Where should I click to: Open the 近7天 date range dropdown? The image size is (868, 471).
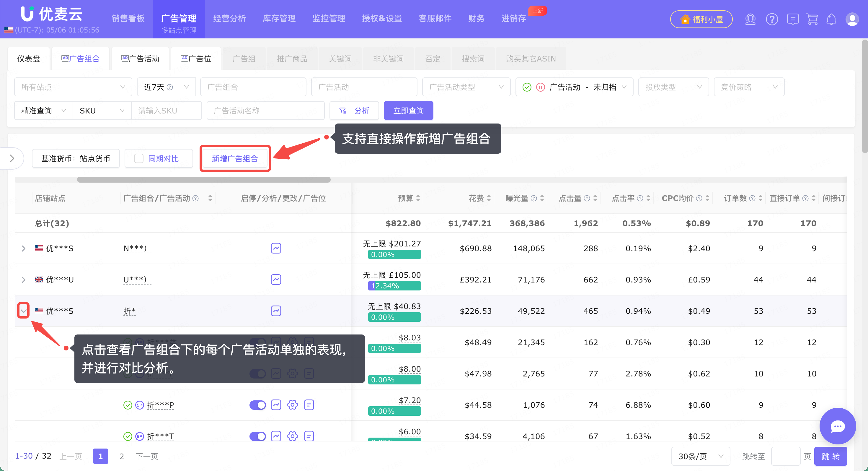click(166, 87)
